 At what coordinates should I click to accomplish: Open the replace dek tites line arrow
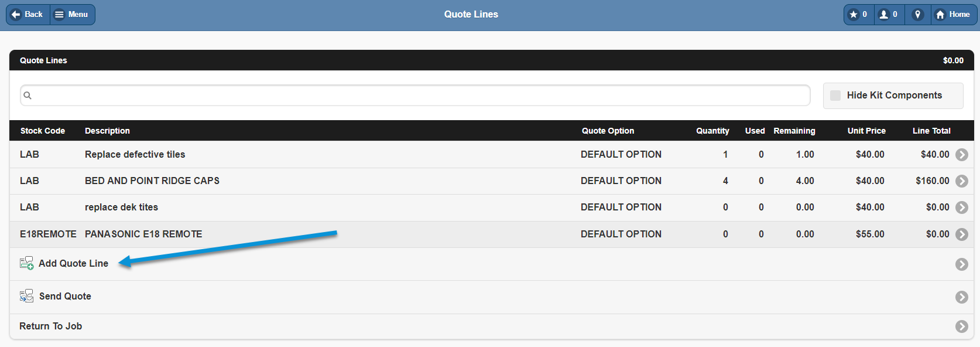click(961, 207)
